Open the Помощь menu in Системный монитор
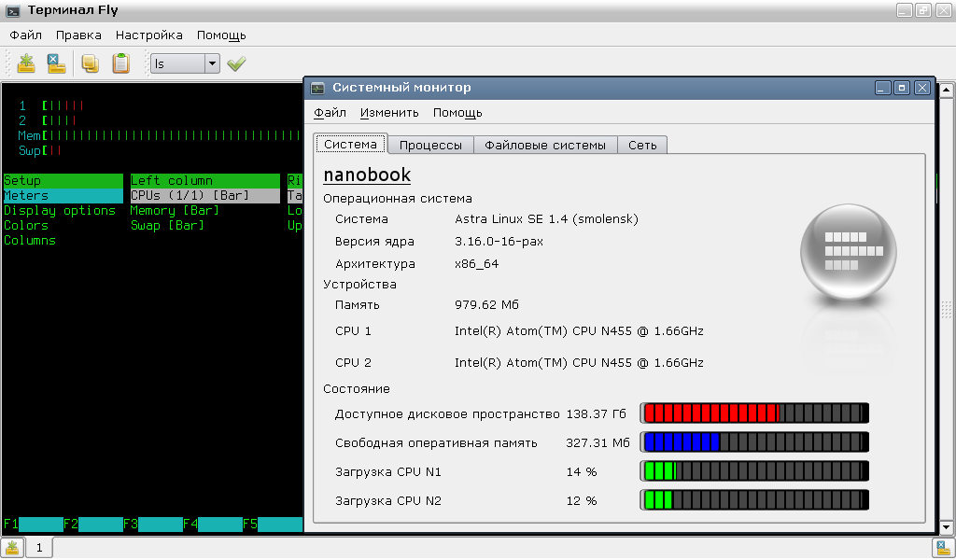This screenshot has width=956, height=560. 457,113
